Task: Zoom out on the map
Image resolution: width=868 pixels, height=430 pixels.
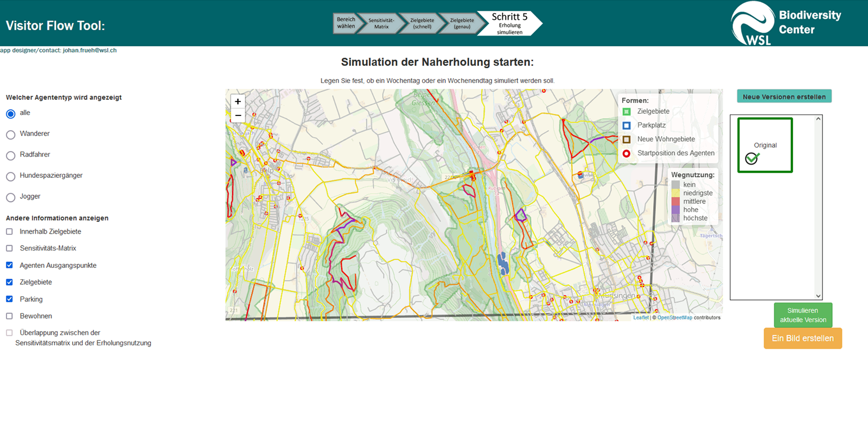Action: point(238,115)
